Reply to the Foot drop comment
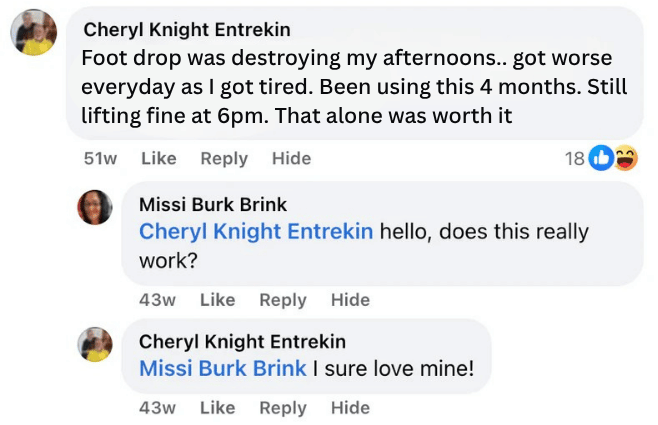658x425 pixels. tap(224, 158)
